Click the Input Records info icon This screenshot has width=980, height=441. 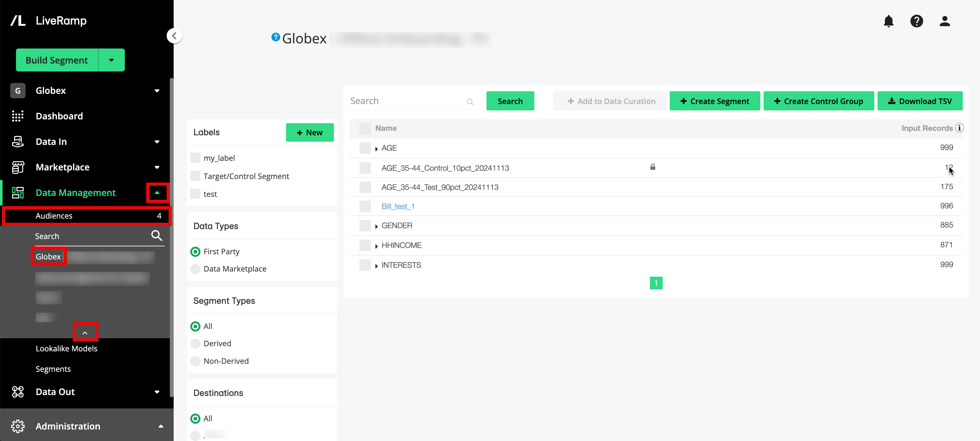click(959, 128)
